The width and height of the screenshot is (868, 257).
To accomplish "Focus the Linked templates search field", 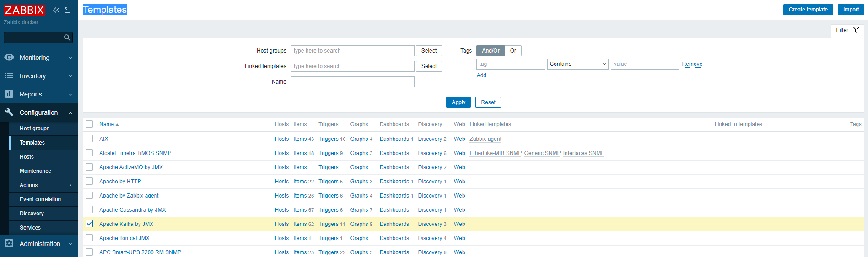I will (x=353, y=66).
